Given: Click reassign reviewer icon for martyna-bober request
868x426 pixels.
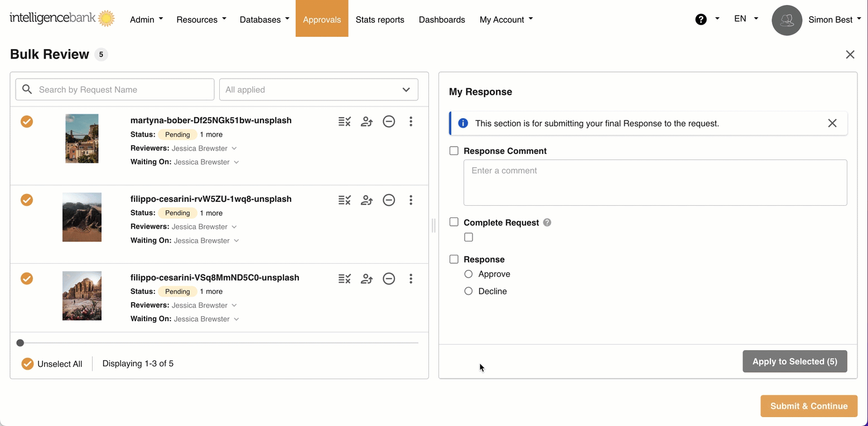Looking at the screenshot, I should [x=367, y=122].
